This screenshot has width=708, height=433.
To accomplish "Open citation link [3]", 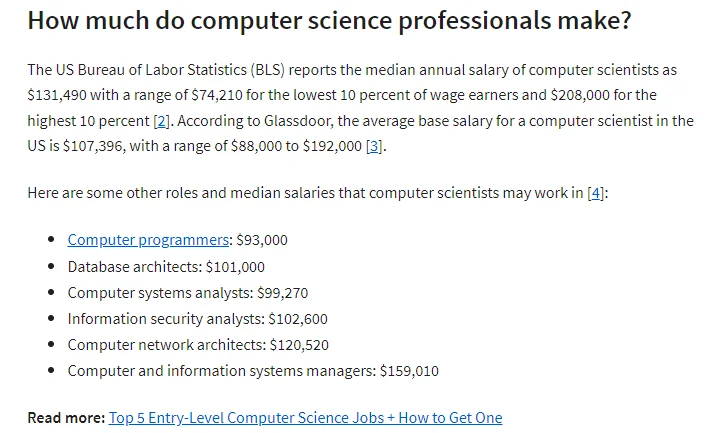I will coord(374,146).
